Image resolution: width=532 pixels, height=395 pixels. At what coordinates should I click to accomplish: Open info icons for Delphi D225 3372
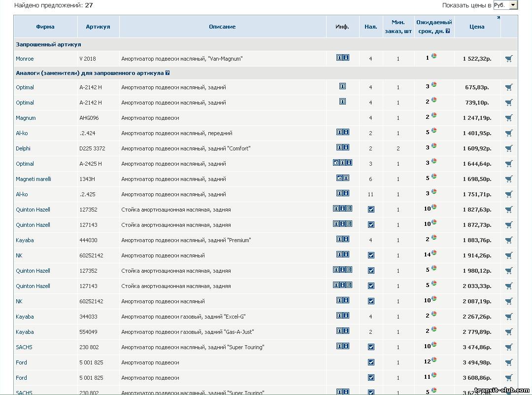(343, 147)
